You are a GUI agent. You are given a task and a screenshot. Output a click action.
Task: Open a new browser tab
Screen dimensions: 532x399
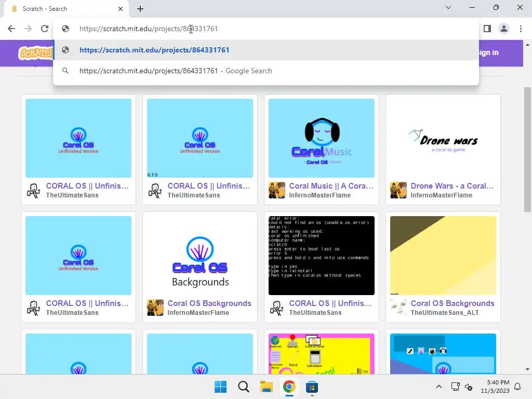(140, 9)
